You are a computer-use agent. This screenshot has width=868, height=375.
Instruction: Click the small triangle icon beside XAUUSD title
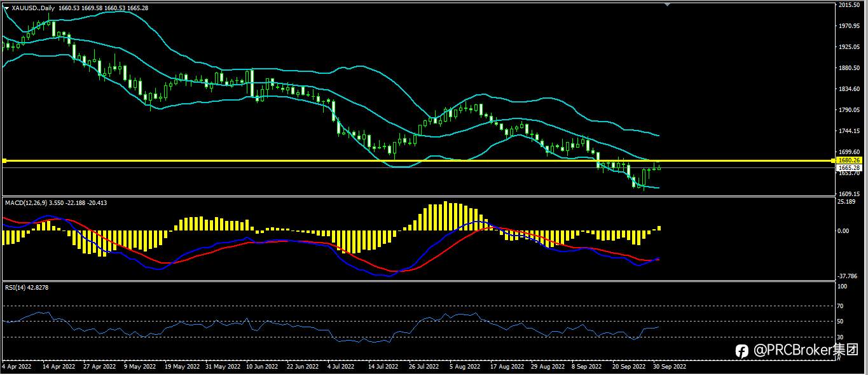(x=6, y=8)
